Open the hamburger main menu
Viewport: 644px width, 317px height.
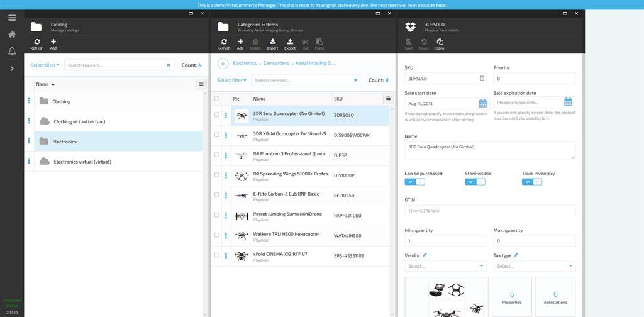12,18
